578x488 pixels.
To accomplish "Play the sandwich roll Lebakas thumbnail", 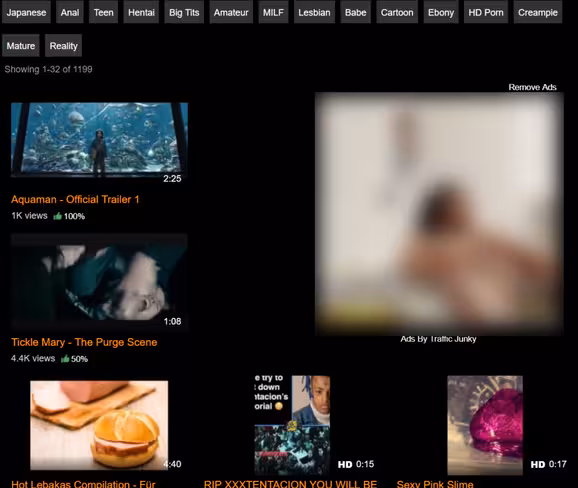I will coord(99,425).
